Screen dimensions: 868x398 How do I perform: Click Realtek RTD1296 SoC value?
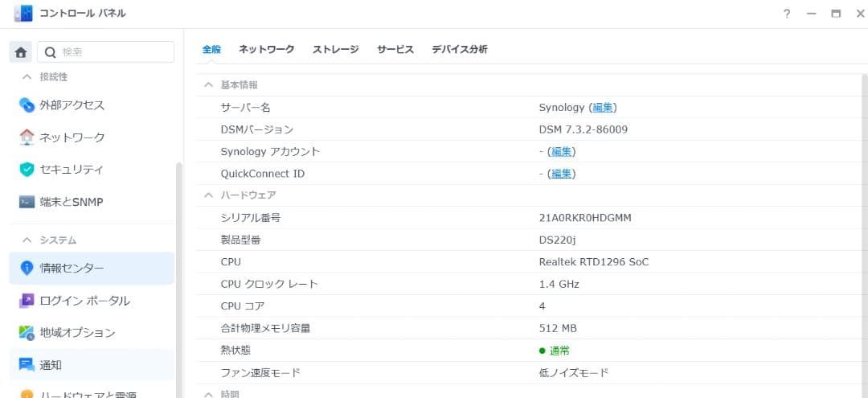point(593,262)
